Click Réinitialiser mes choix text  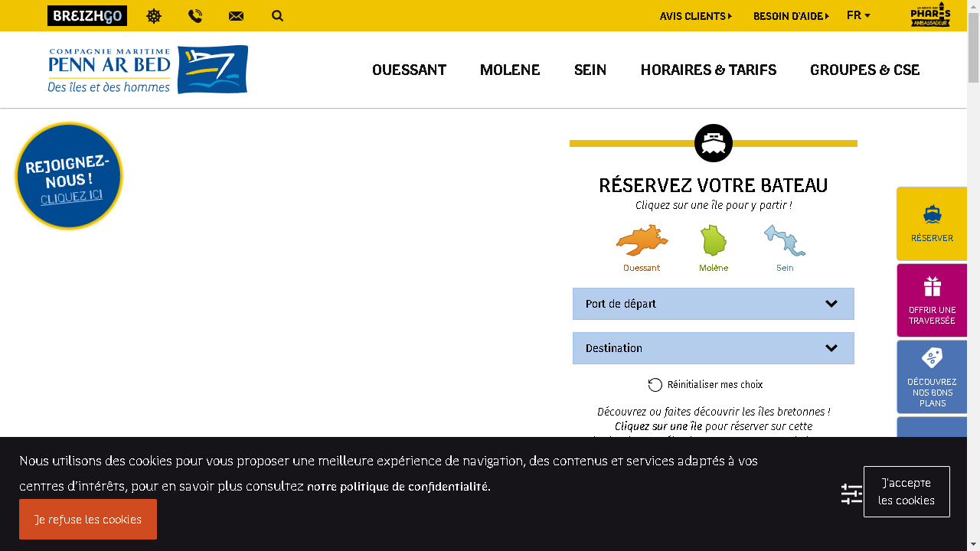pos(715,385)
